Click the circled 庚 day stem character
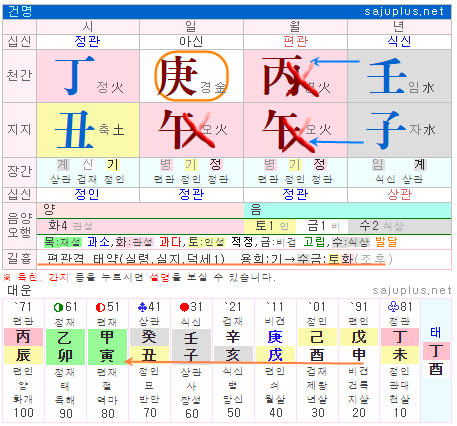This screenshot has height=426, width=457. tap(177, 76)
